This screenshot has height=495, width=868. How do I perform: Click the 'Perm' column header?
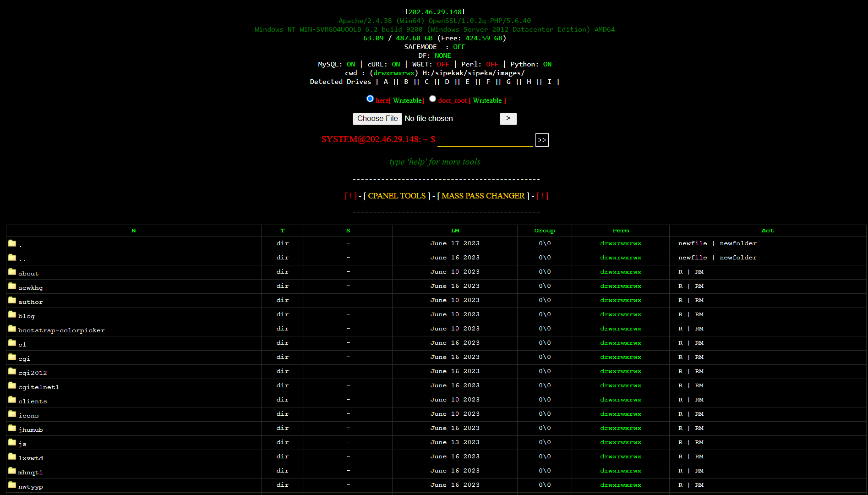[621, 231]
